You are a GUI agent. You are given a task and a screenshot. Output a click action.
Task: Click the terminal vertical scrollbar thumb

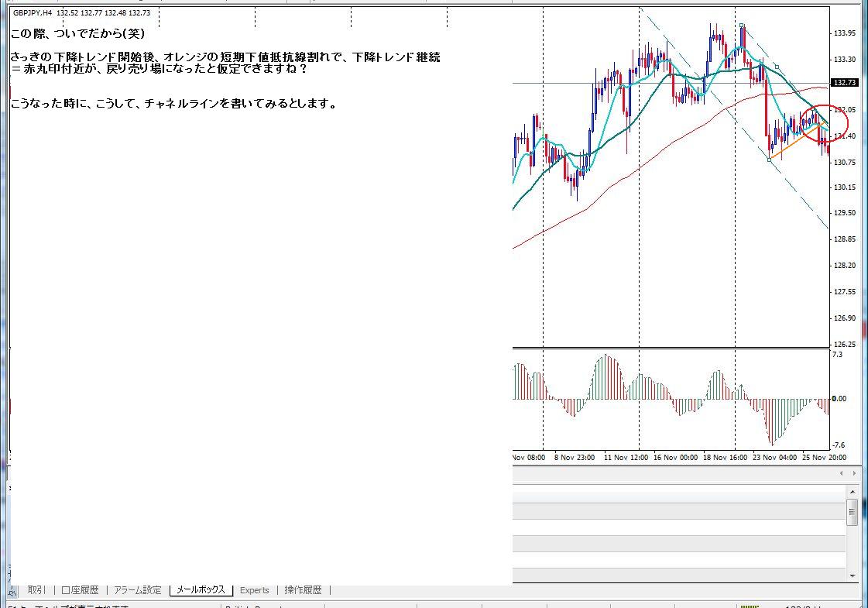click(x=853, y=512)
